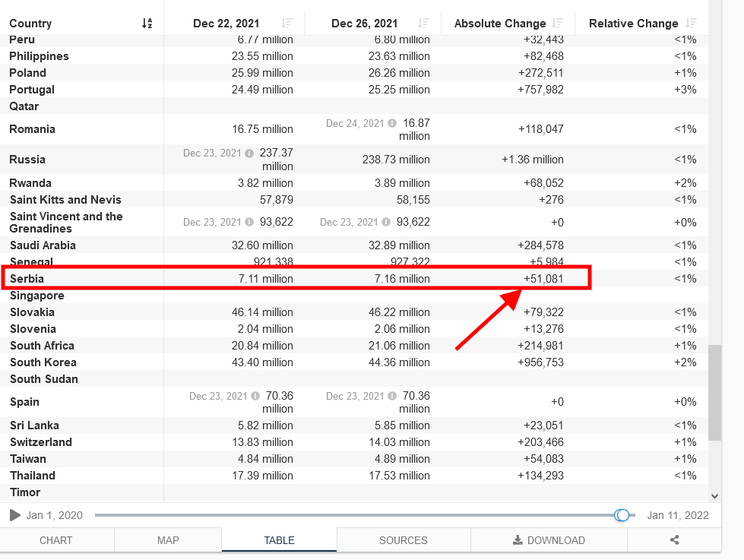Viewport: 744px width, 560px height.
Task: Click info icon in Spain's Dec 22 column
Action: 255,396
